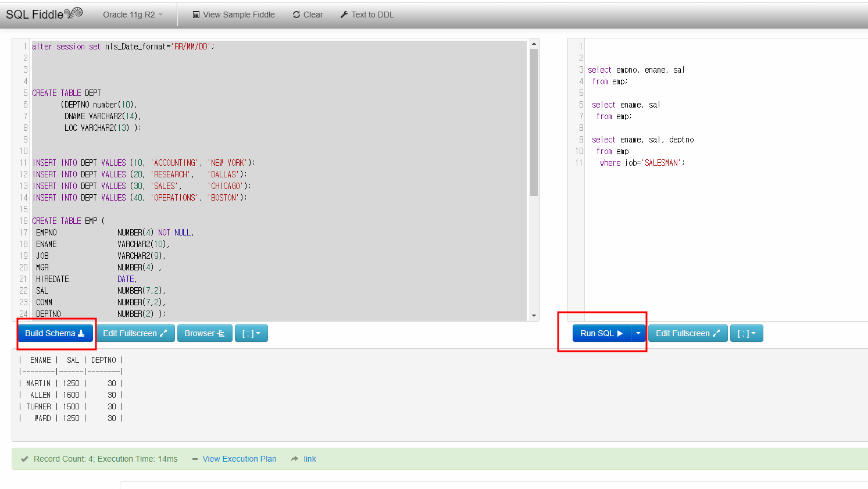Click the 'link' hyperlink in status bar

pos(310,459)
